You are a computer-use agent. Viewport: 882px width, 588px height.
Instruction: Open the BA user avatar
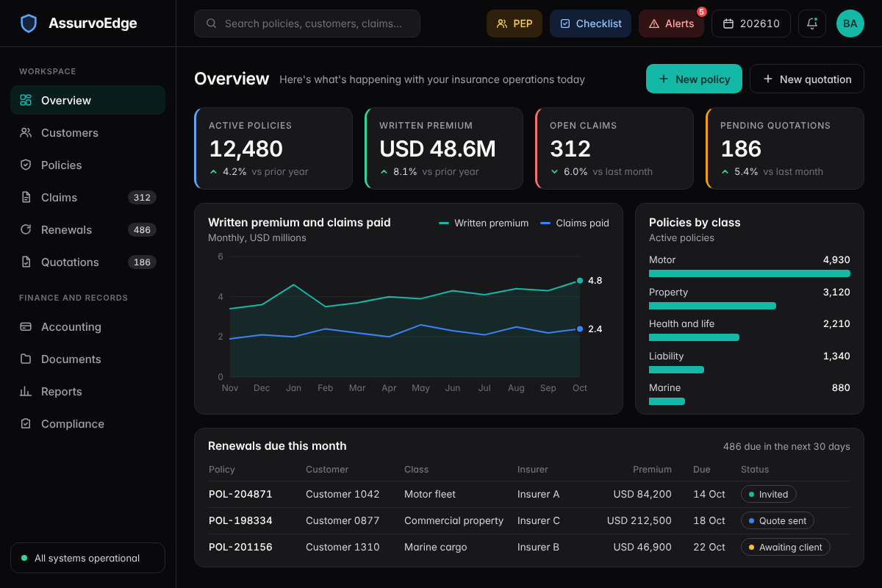point(850,24)
